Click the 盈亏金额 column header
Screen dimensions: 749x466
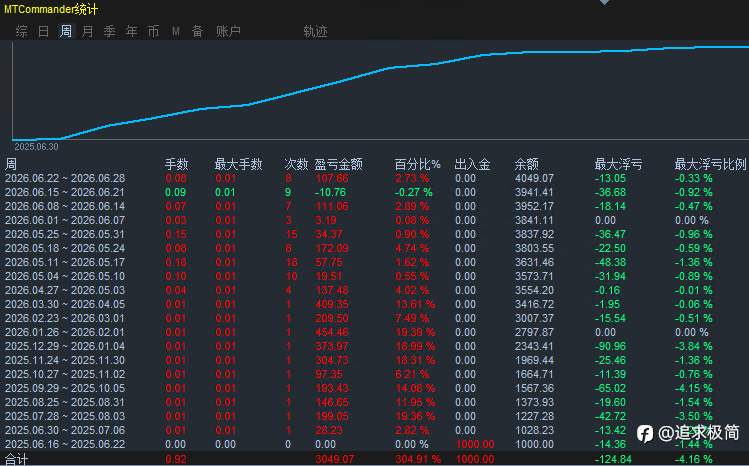338,164
